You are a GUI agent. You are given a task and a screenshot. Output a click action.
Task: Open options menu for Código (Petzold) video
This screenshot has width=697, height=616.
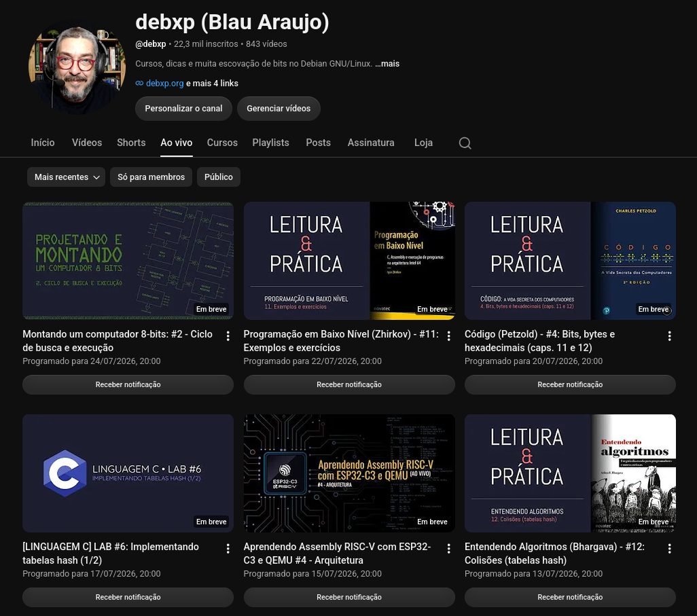pyautogui.click(x=669, y=336)
